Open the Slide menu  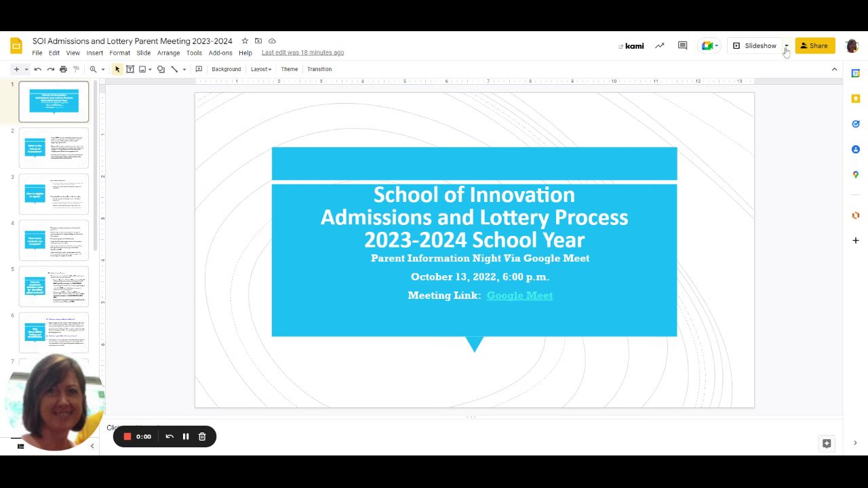tap(144, 53)
